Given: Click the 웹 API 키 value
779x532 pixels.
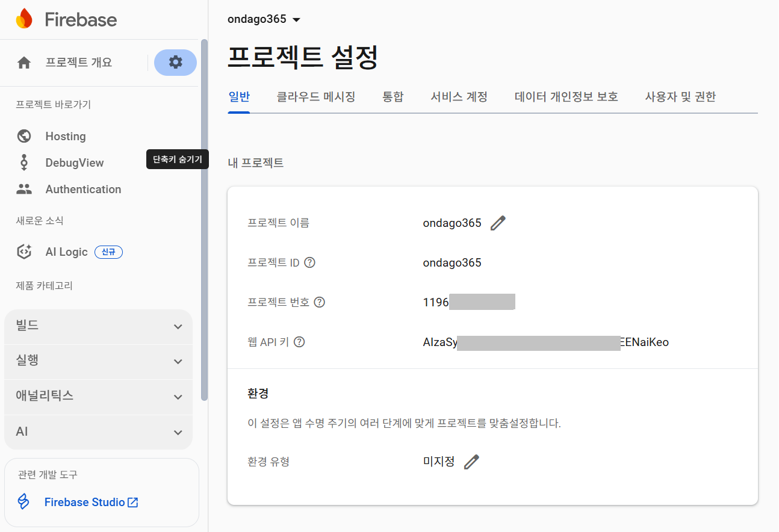Looking at the screenshot, I should [x=546, y=342].
